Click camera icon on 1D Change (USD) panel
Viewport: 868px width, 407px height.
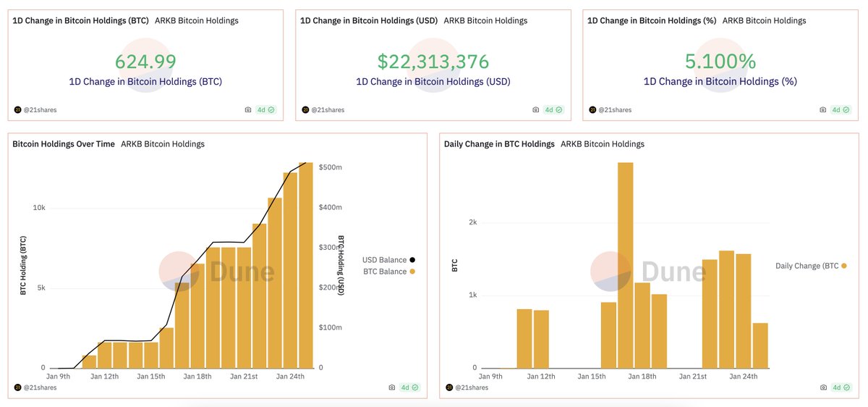pyautogui.click(x=535, y=110)
